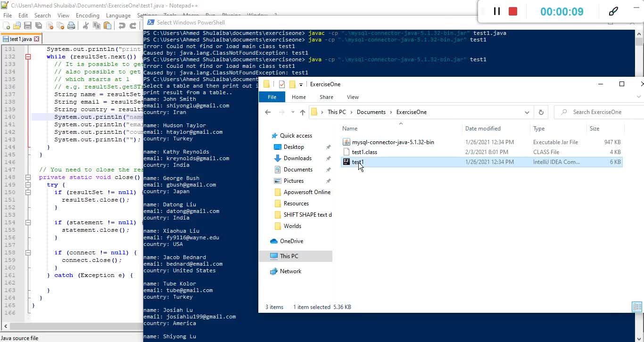644x342 pixels.
Task: Click the Redo arrow in Notepad++ toolbar
Action: point(132,25)
